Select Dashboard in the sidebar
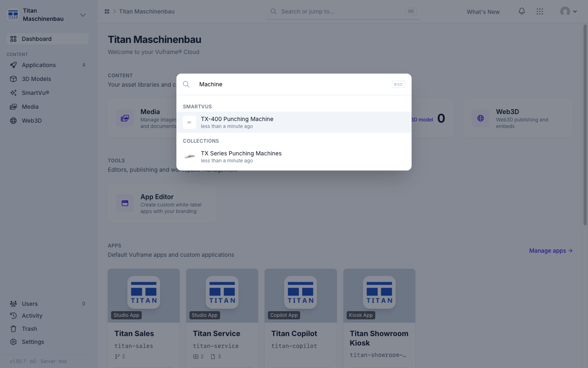The height and width of the screenshot is (368, 588). (x=47, y=39)
